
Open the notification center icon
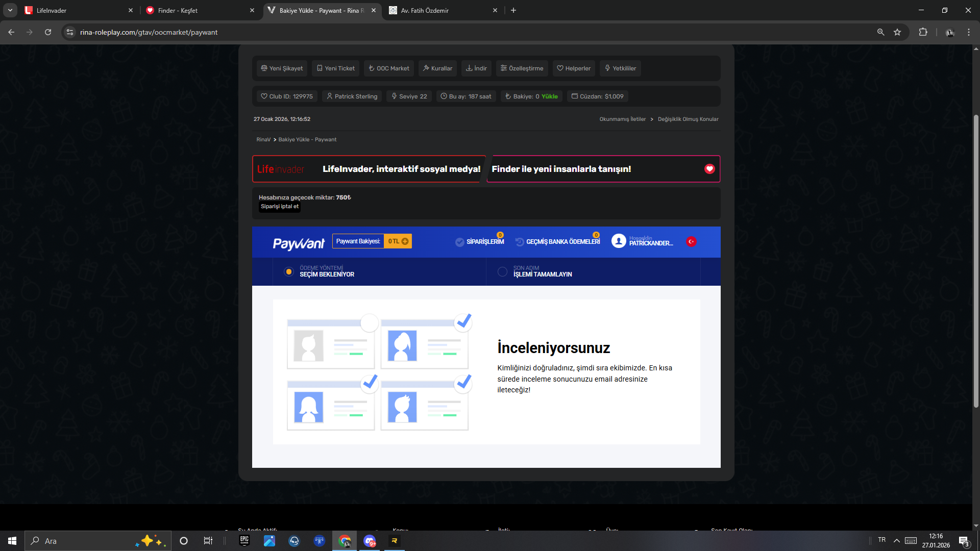click(964, 541)
